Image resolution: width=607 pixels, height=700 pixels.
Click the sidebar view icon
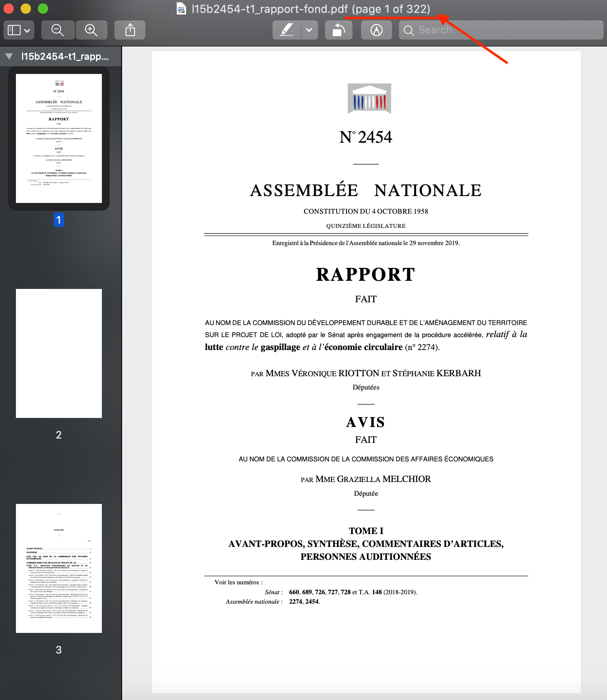14,30
